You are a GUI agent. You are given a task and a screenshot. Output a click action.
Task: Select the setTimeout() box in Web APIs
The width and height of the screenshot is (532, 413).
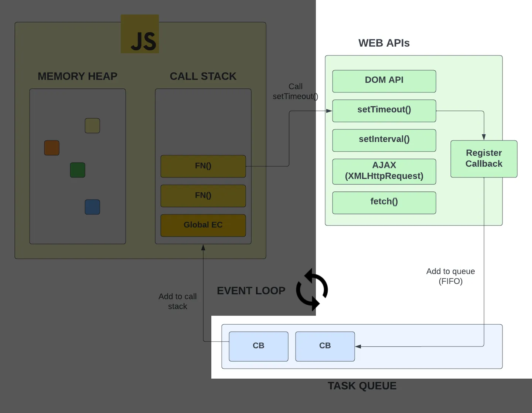[x=384, y=111]
